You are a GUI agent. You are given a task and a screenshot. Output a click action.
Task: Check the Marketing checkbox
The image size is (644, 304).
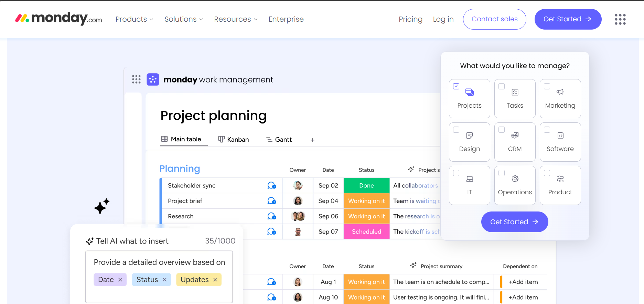[x=547, y=86]
